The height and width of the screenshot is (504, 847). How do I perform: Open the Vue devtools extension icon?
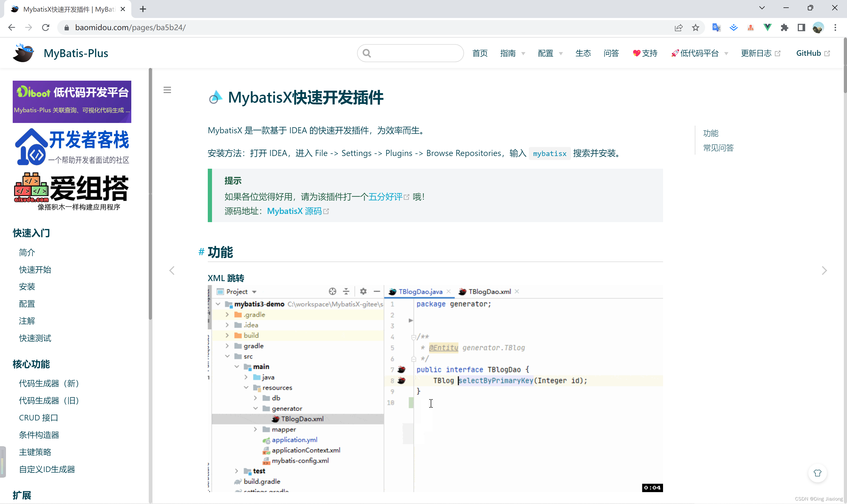[768, 28]
